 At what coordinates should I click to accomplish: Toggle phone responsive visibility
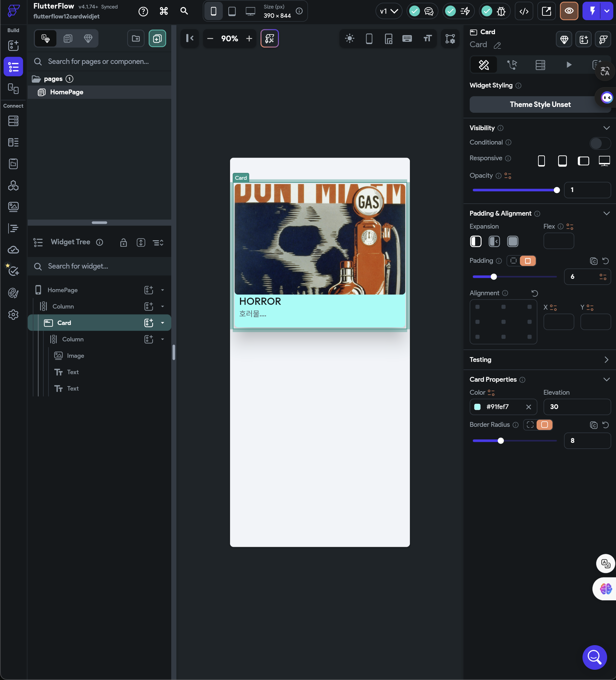541,161
